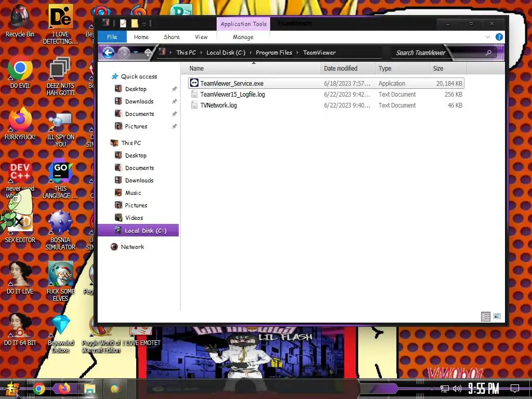Unpin Desktop from Quick access pin
Viewport: 532px width, 399px height.
click(x=175, y=89)
